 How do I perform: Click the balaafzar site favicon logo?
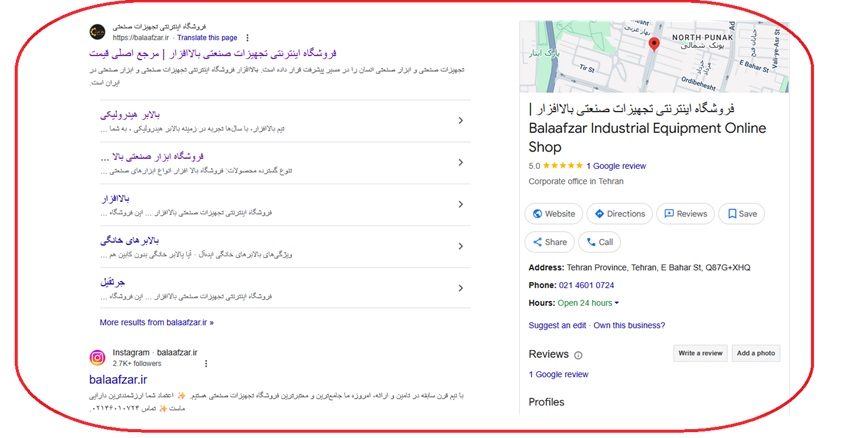pos(98,31)
